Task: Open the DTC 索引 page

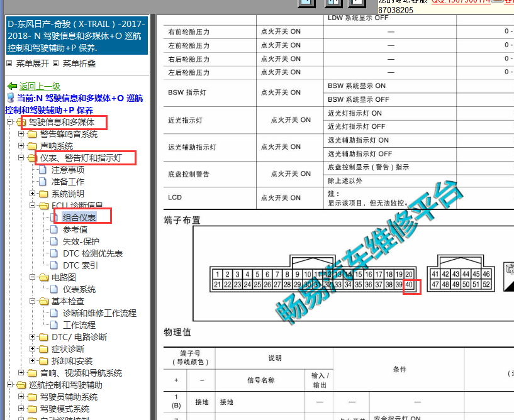Action: (x=81, y=265)
